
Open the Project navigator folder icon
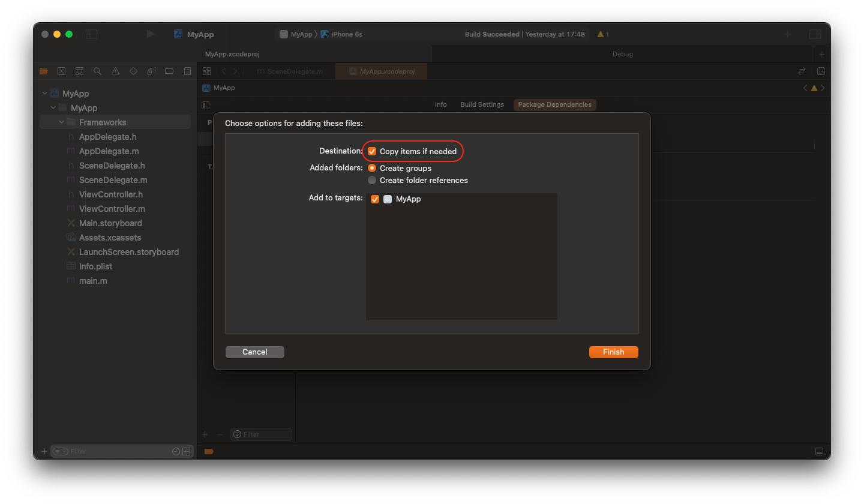pos(43,71)
